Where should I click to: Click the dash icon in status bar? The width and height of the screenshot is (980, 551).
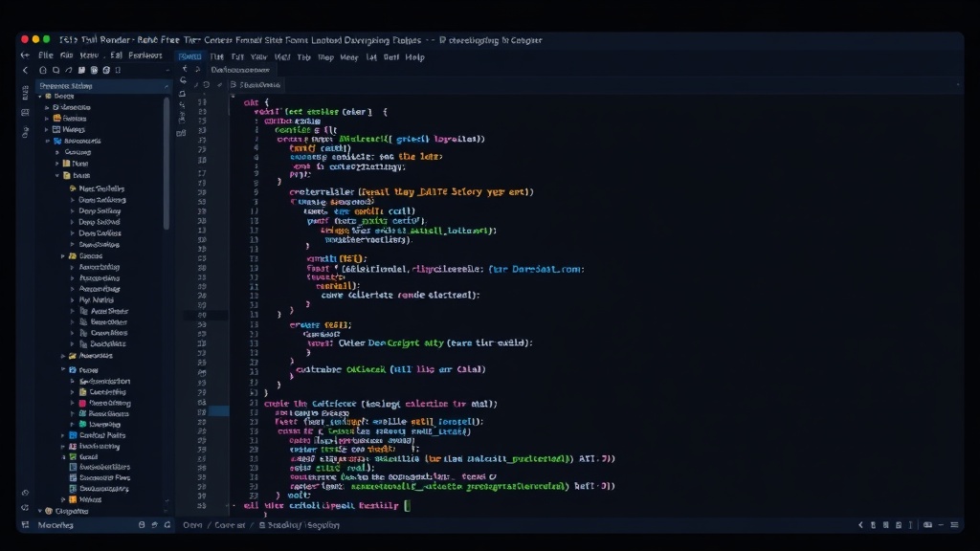(942, 525)
